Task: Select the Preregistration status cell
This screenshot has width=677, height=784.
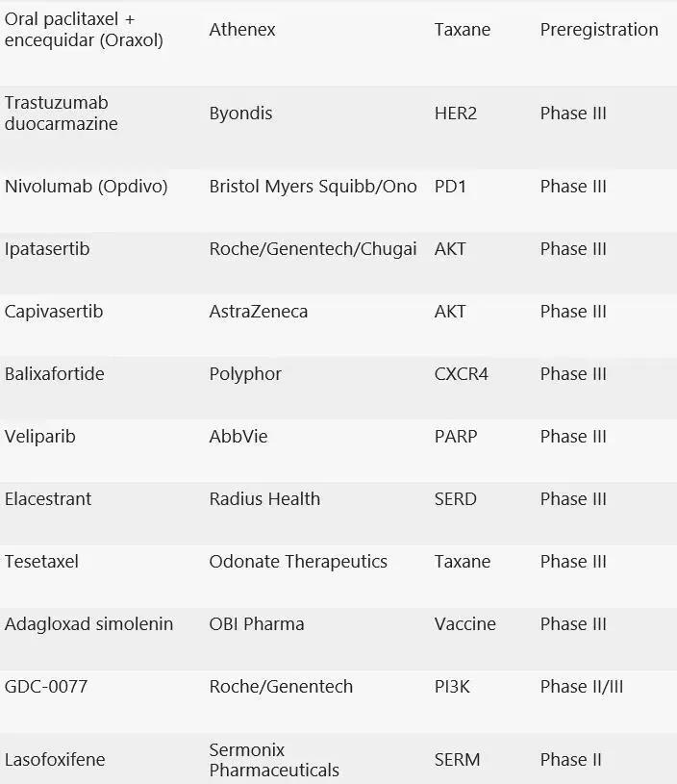Action: 599,30
